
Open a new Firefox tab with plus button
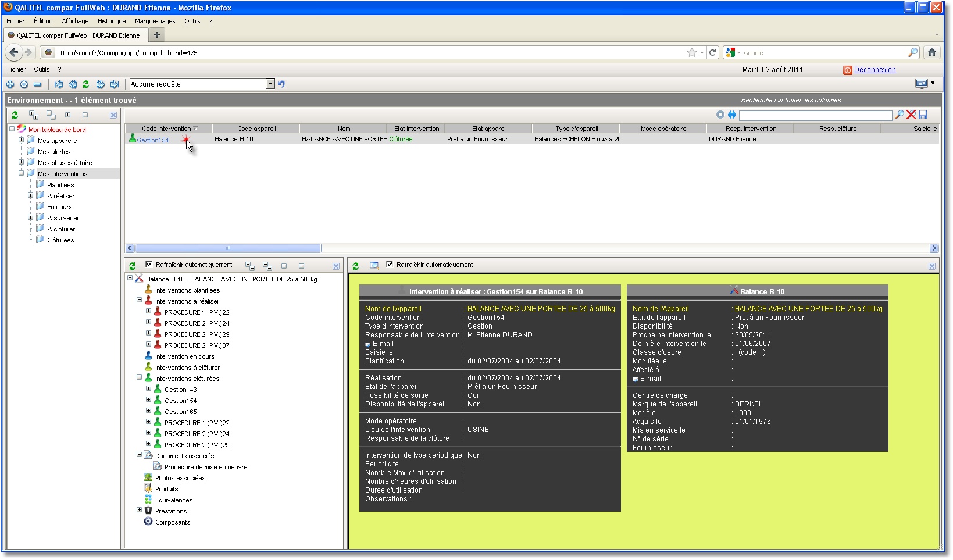[156, 35]
